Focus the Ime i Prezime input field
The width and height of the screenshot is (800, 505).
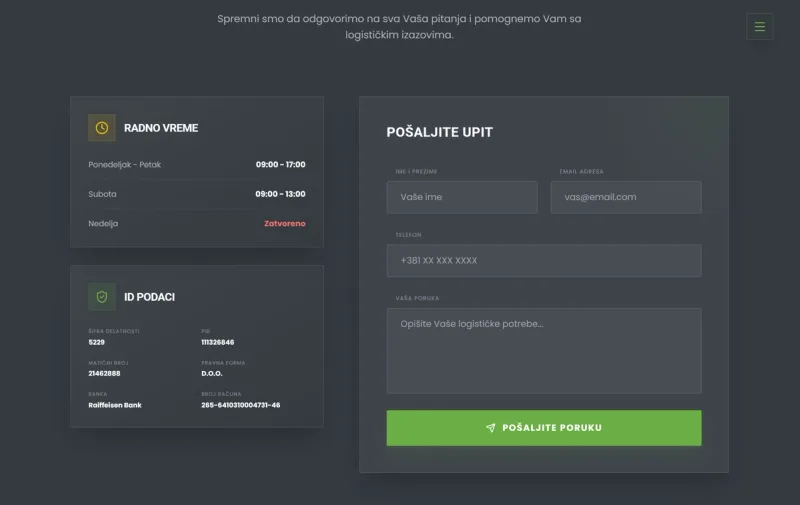pyautogui.click(x=462, y=197)
